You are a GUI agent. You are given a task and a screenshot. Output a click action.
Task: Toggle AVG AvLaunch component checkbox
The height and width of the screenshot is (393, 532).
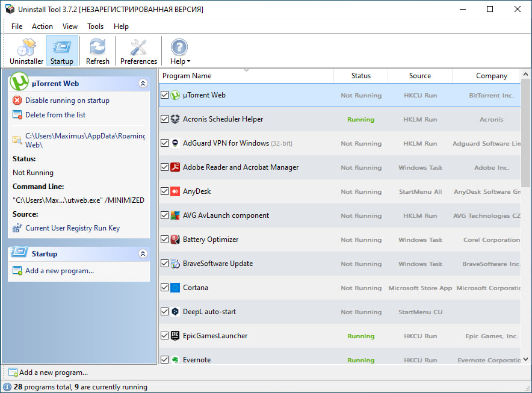click(164, 215)
